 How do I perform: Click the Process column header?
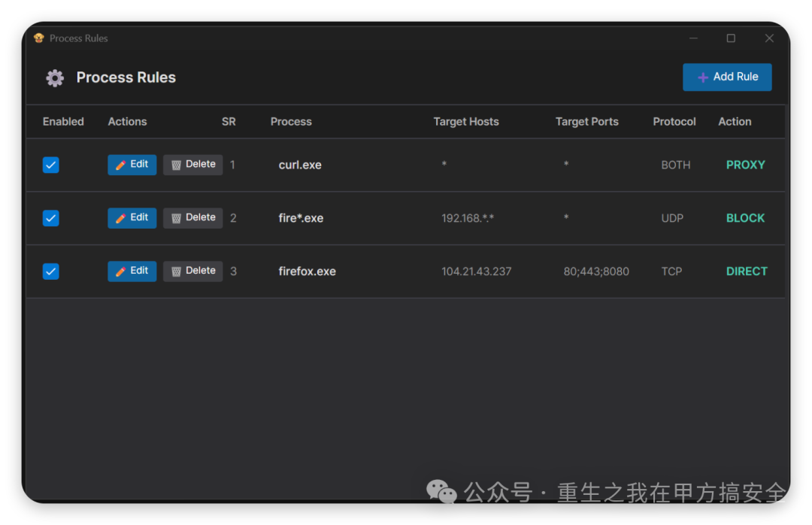pyautogui.click(x=291, y=122)
